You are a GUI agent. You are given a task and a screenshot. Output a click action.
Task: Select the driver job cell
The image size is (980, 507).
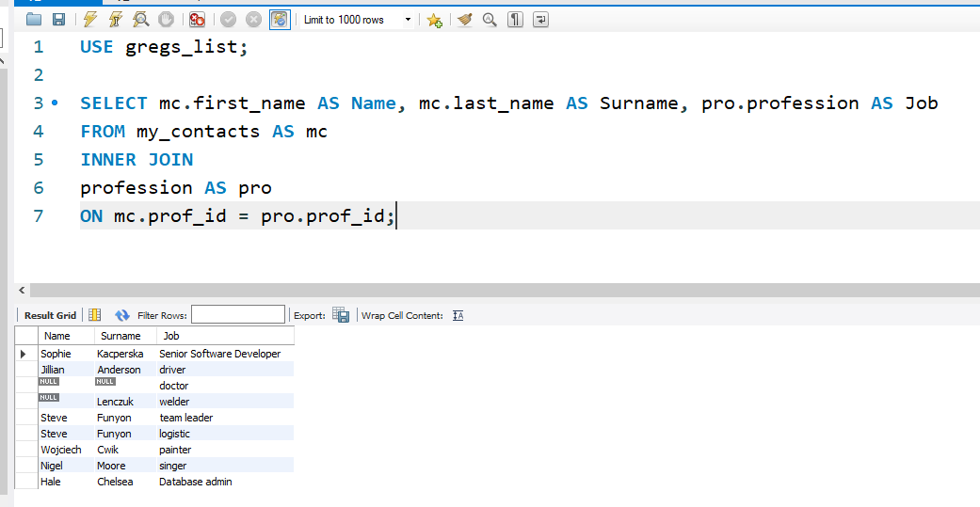click(x=225, y=370)
